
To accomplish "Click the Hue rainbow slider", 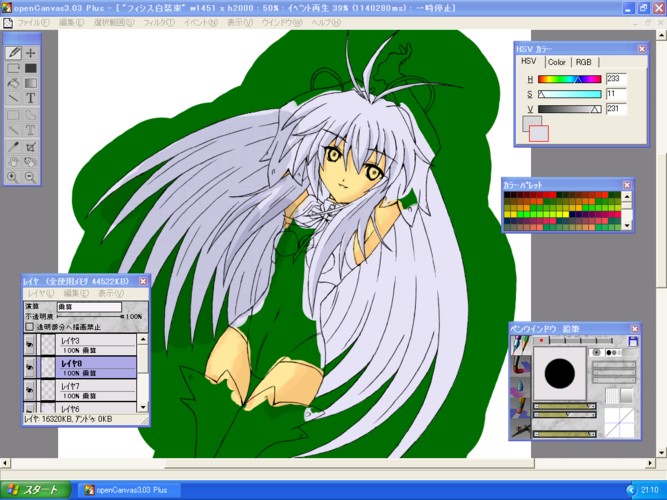I will click(570, 79).
